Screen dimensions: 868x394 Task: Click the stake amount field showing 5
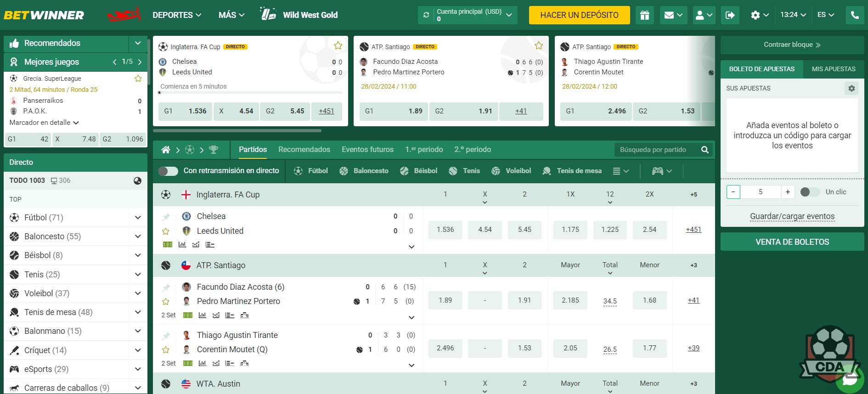click(761, 192)
